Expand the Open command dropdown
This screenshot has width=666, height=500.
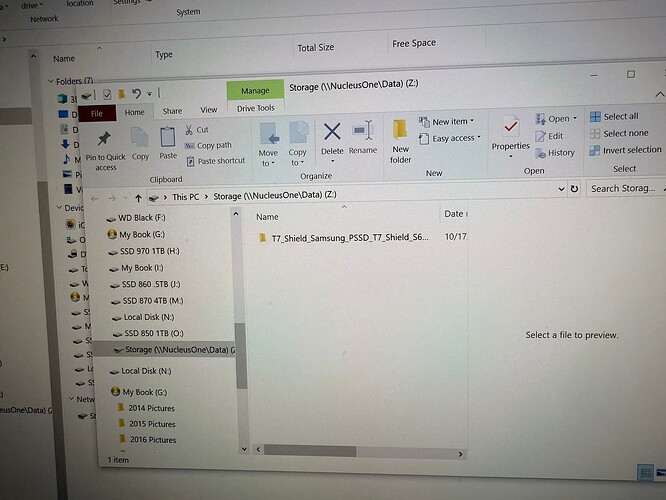pyautogui.click(x=576, y=119)
